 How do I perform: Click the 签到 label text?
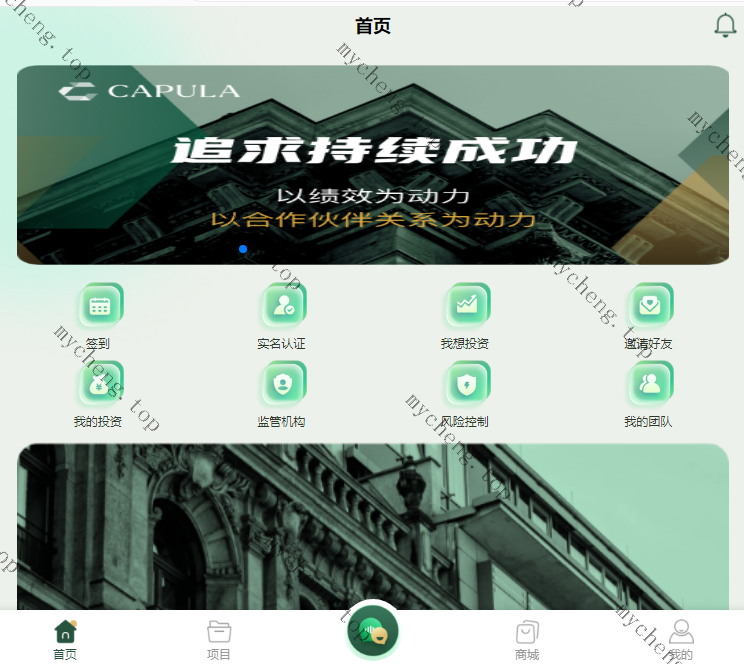pyautogui.click(x=98, y=343)
